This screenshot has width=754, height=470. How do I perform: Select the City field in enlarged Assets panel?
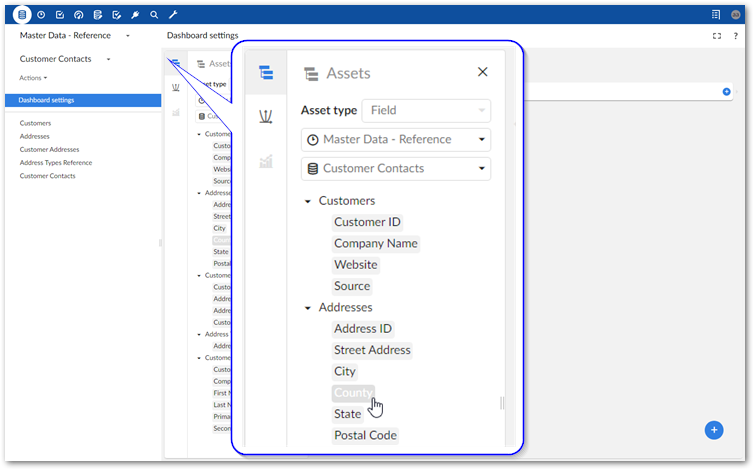(345, 371)
